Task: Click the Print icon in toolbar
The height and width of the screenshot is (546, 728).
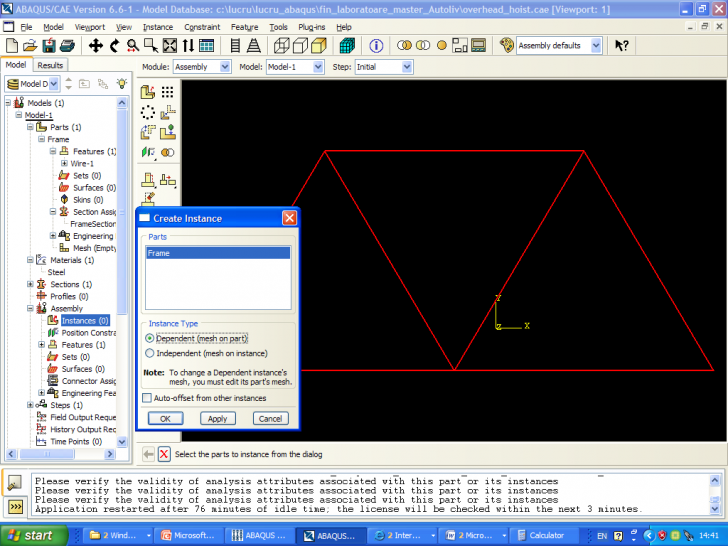Action: point(67,46)
